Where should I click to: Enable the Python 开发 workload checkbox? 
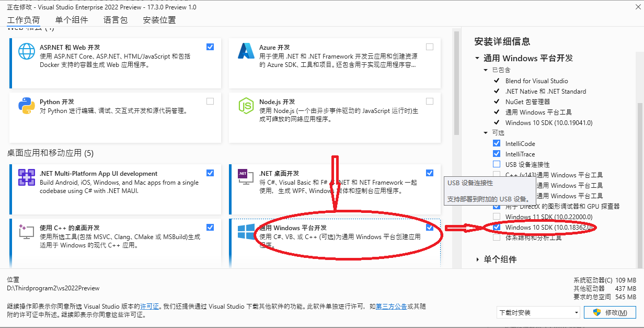tap(210, 101)
